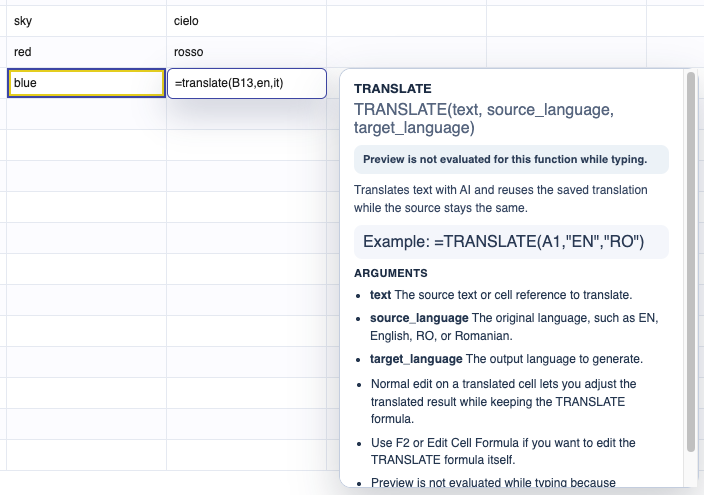The width and height of the screenshot is (704, 495).
Task: Select the empty cell right of 'cielo'
Action: 406,21
